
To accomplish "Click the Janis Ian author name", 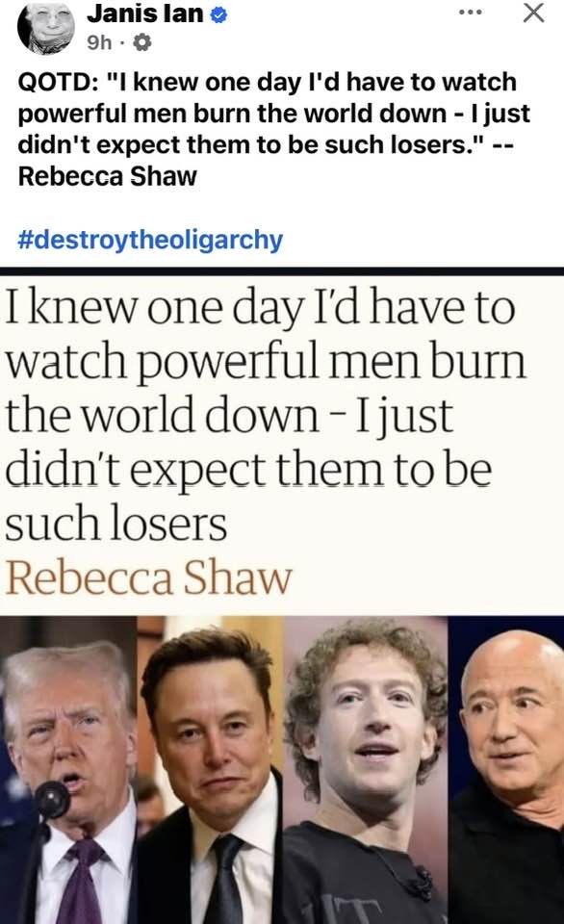I will [x=145, y=14].
